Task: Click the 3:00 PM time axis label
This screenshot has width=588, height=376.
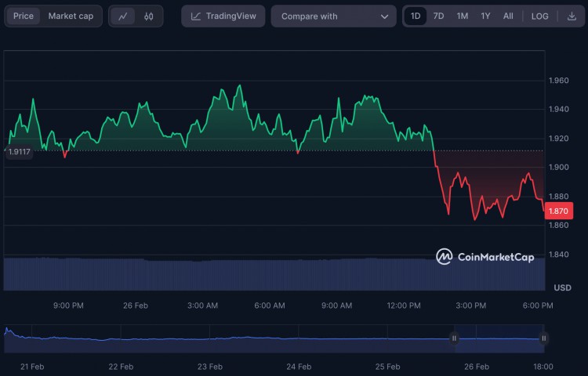Action: pos(471,305)
